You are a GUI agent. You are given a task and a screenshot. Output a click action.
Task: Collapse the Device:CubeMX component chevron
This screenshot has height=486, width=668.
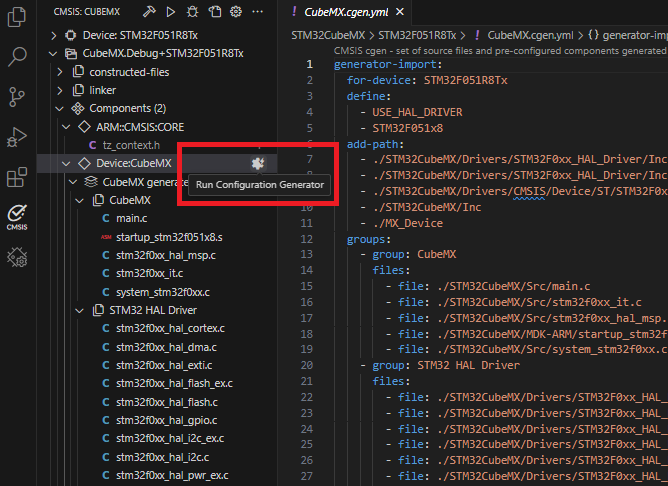coord(66,163)
